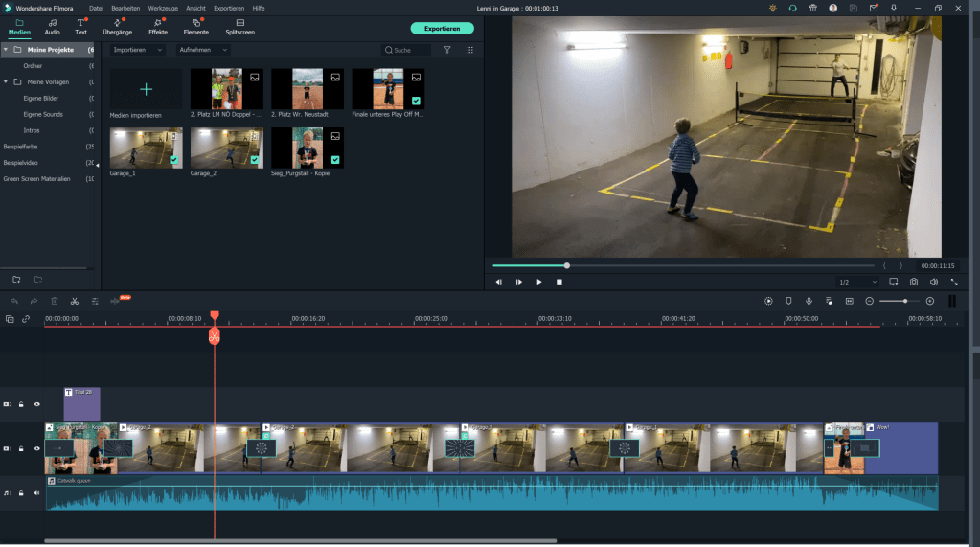
Task: Click the render preview icon in timeline toolbar
Action: point(768,301)
